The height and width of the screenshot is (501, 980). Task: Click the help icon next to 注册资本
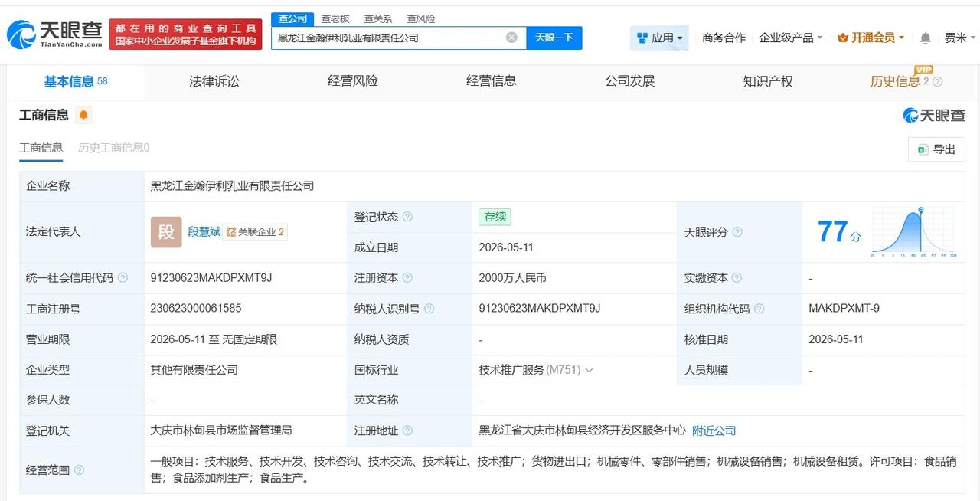[x=407, y=278]
